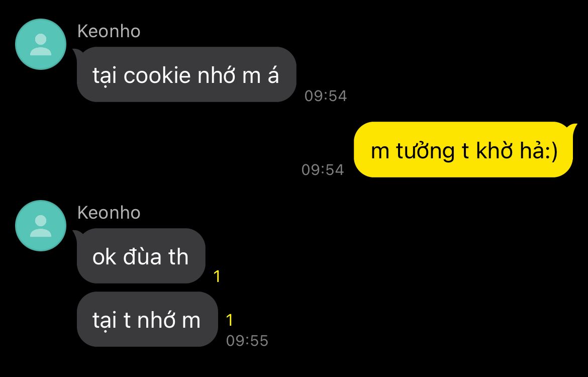
Task: Click the person silhouette in bottom avatar
Action: coord(41,226)
